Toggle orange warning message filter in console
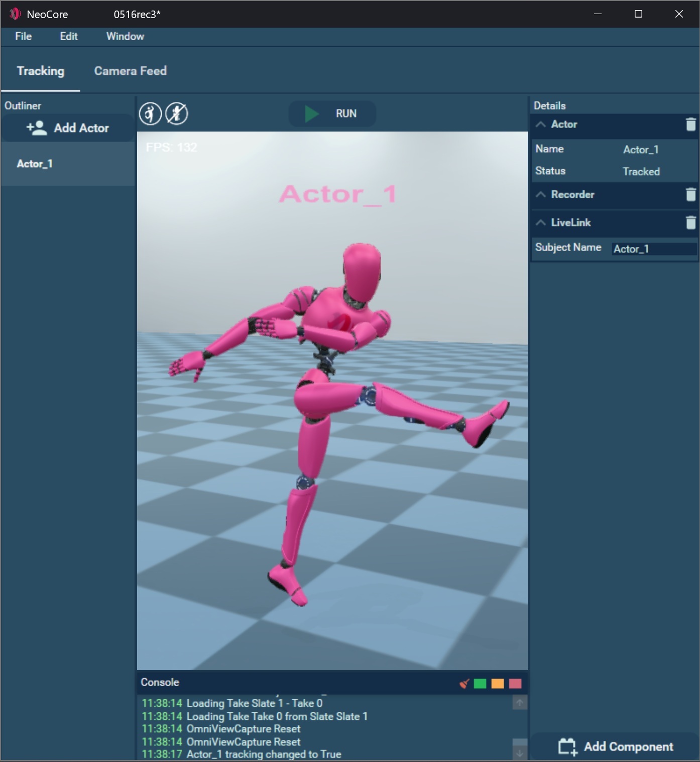 (497, 684)
